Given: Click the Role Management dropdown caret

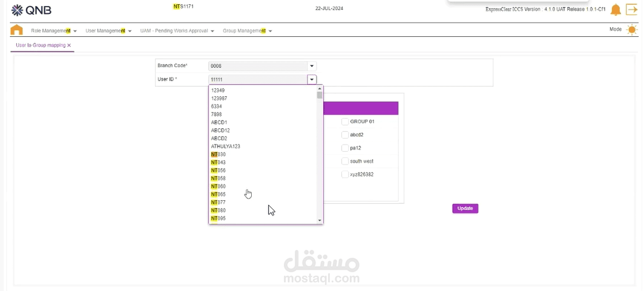Looking at the screenshot, I should [x=75, y=31].
